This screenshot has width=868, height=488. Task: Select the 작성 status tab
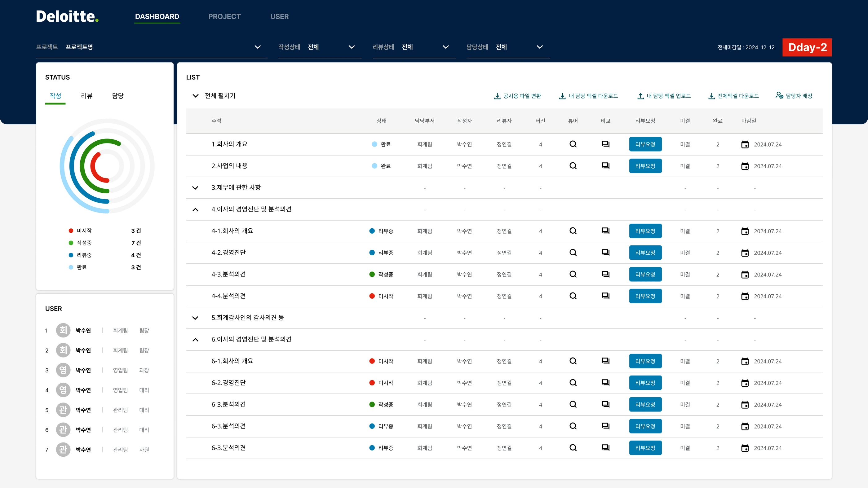click(x=55, y=96)
